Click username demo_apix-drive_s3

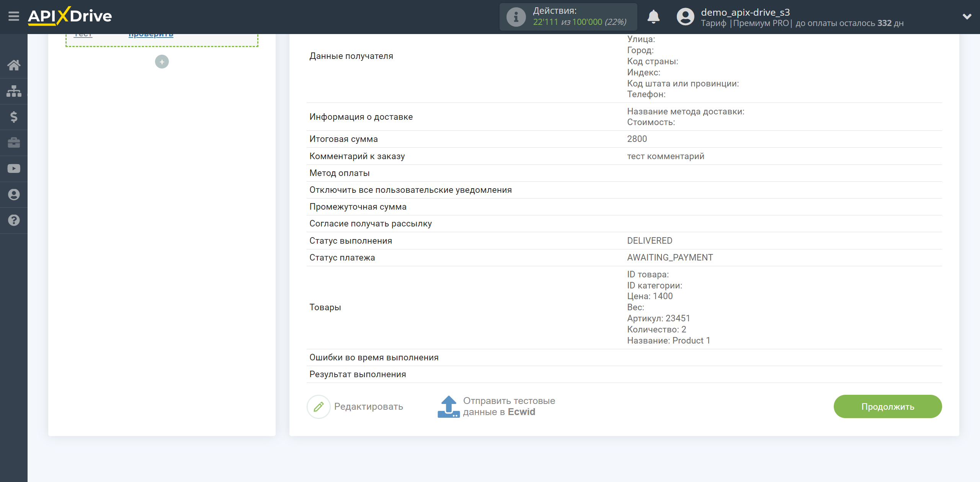(x=745, y=12)
